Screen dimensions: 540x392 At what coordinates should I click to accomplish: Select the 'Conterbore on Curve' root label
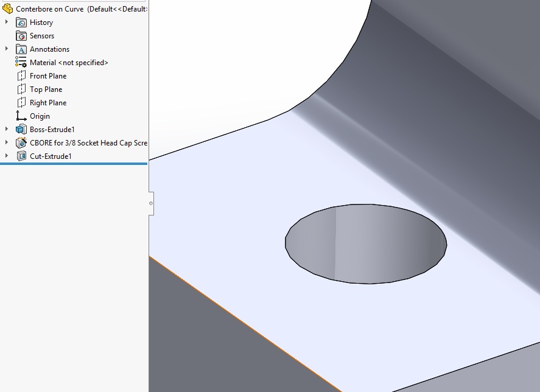click(x=49, y=9)
